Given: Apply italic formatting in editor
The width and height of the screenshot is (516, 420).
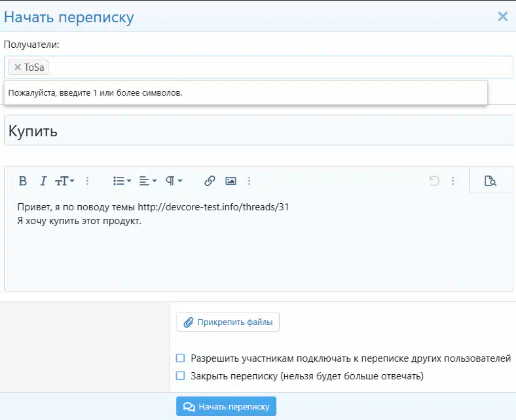Looking at the screenshot, I should click(x=43, y=181).
